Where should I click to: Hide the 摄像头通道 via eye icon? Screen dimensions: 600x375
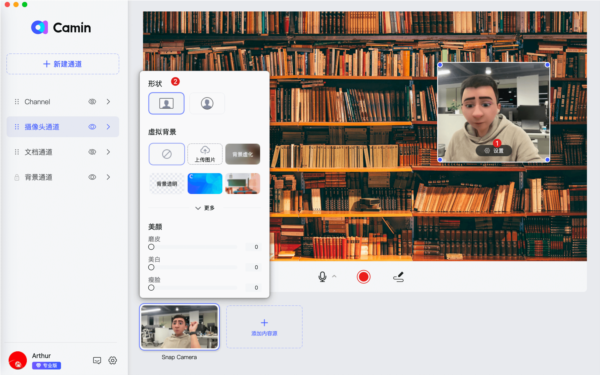(92, 127)
